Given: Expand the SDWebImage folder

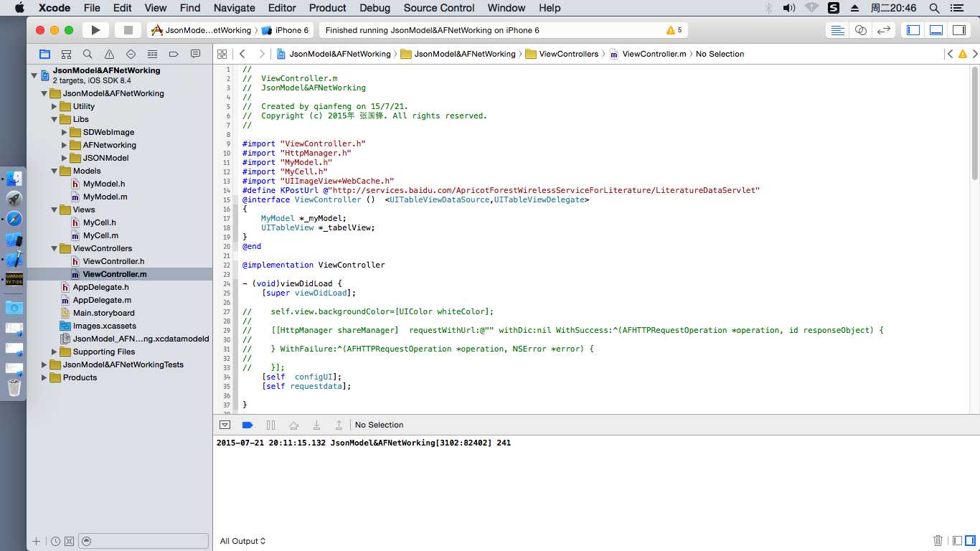Looking at the screenshot, I should (64, 132).
